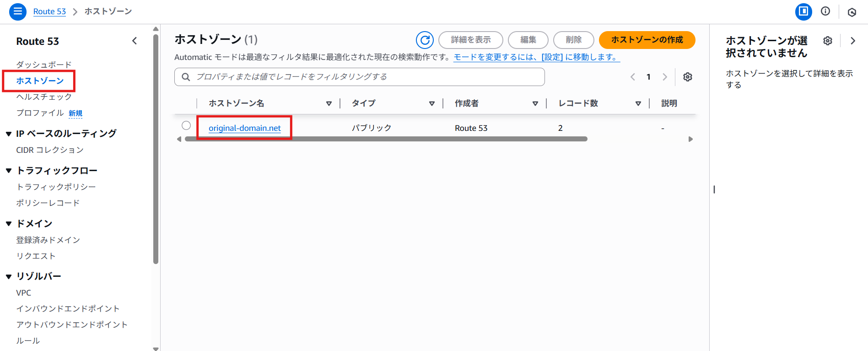Screen dimensions: 868x351
Task: Refresh the hosted zones list
Action: [425, 40]
